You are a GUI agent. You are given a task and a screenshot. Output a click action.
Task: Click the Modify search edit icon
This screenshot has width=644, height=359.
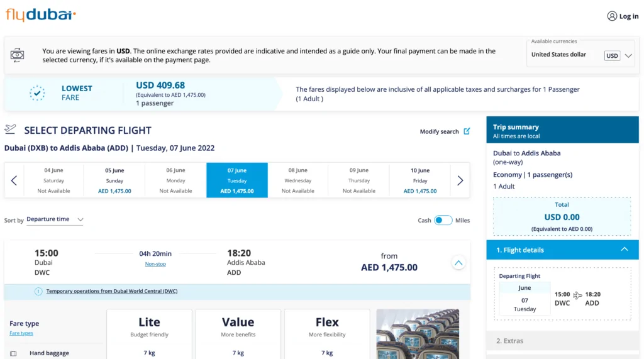click(x=467, y=131)
